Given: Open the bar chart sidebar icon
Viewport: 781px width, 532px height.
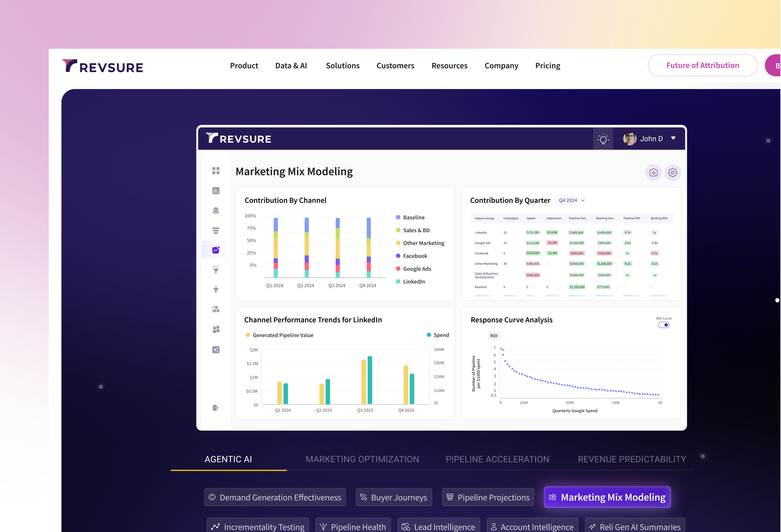Looking at the screenshot, I should pos(216,190).
